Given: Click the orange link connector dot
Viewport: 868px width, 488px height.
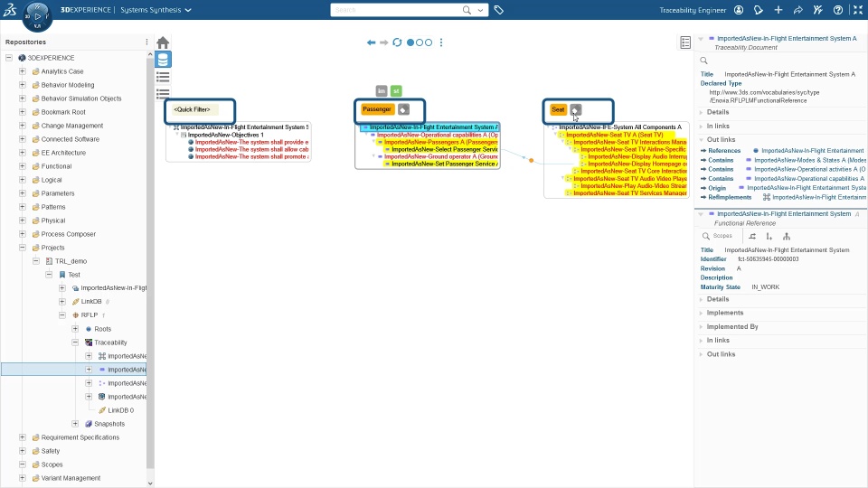Looking at the screenshot, I should 532,161.
